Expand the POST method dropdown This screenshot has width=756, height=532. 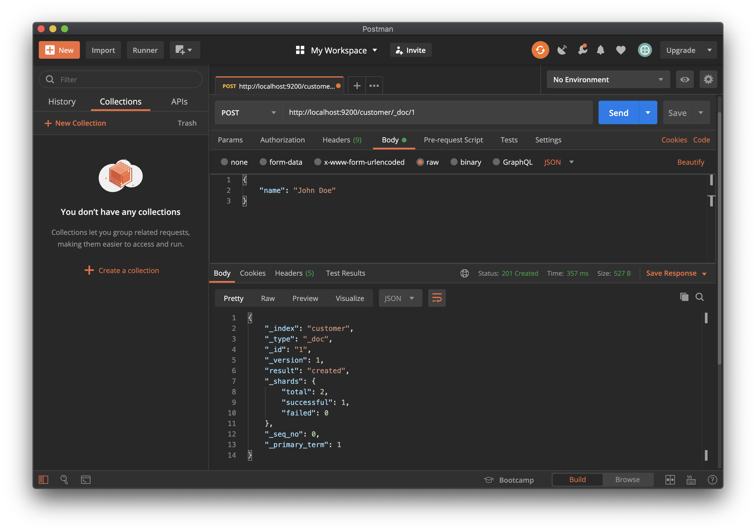[x=248, y=112]
